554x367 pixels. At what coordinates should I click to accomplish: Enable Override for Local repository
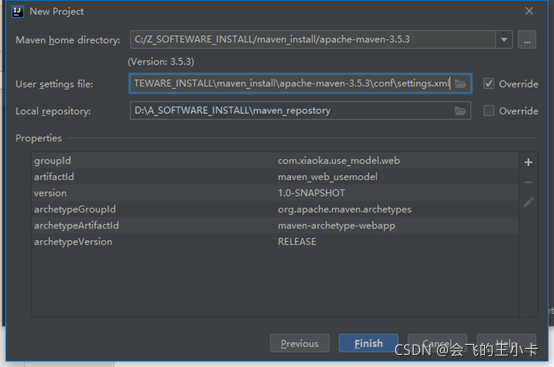click(x=489, y=111)
